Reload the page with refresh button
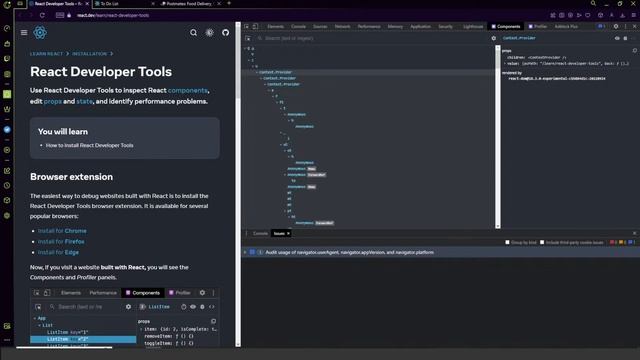This screenshot has height=360, width=640. (42, 15)
